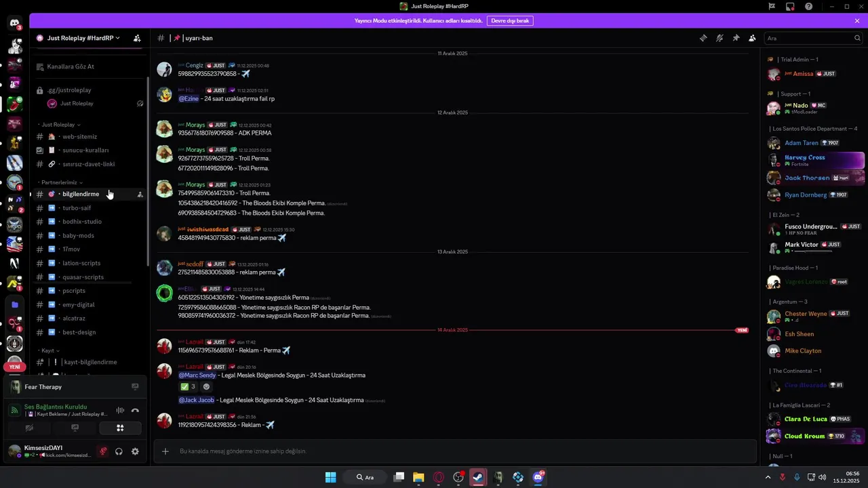Open the sunucu-kuralları channel
The width and height of the screenshot is (868, 488).
pyautogui.click(x=88, y=150)
